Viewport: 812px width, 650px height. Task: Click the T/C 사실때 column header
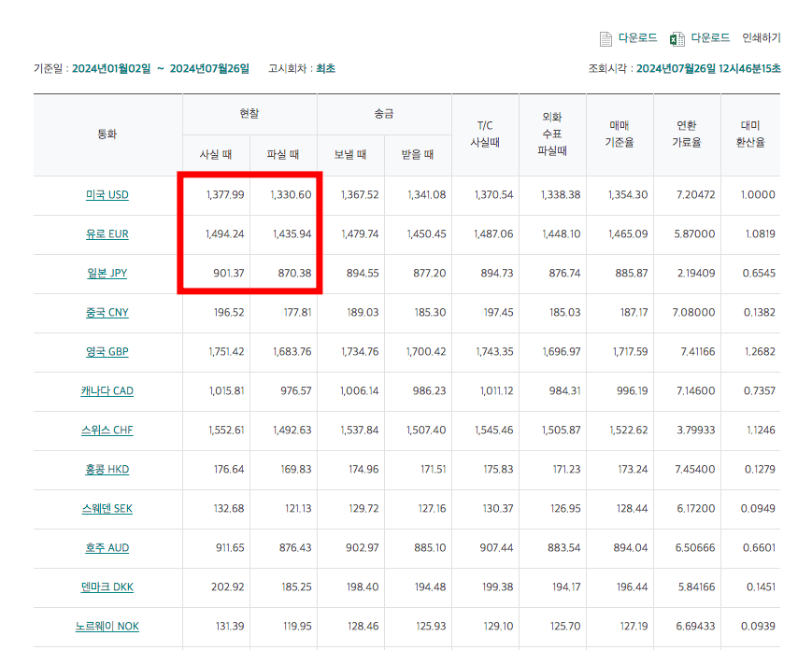pos(485,134)
